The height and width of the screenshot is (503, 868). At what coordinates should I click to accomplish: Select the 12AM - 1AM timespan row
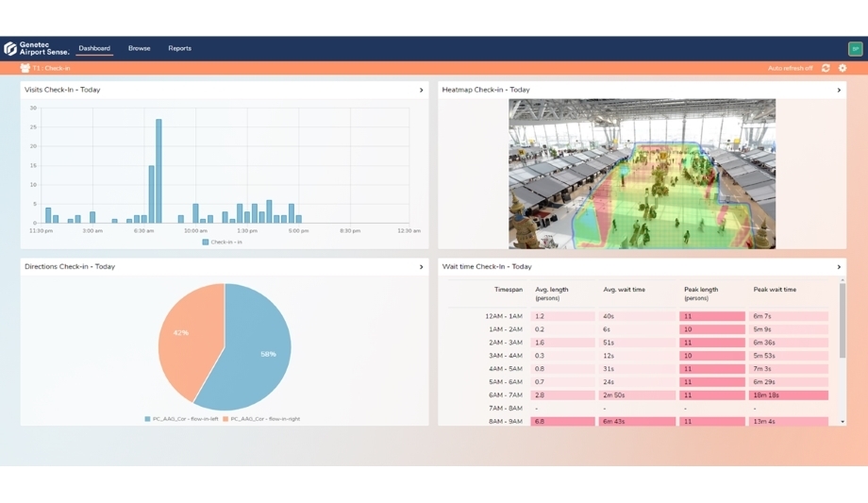[x=639, y=316]
